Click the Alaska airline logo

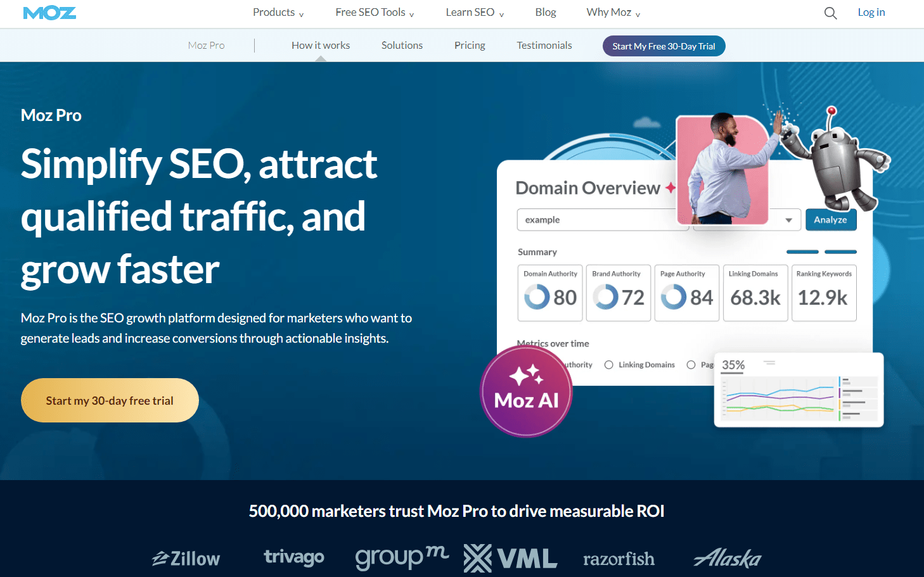(728, 557)
